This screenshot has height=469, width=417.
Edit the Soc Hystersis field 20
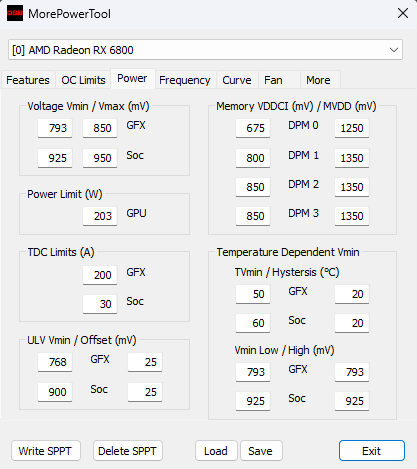[x=352, y=323]
